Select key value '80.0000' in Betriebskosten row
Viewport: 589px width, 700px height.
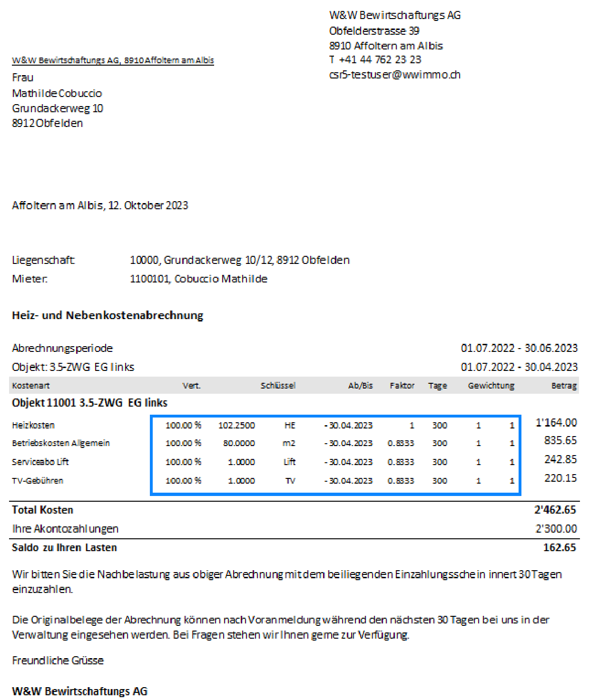pyautogui.click(x=239, y=443)
